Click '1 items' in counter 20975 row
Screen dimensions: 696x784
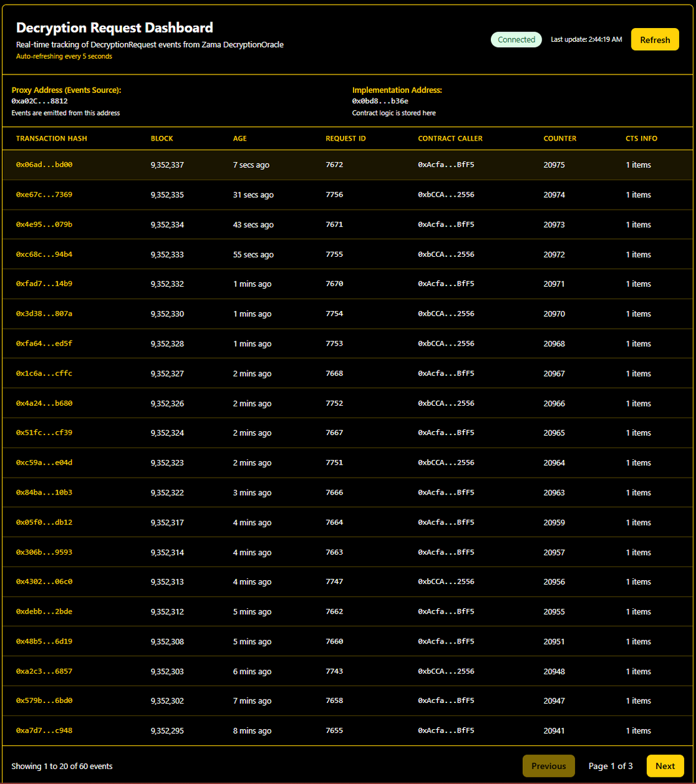click(638, 165)
